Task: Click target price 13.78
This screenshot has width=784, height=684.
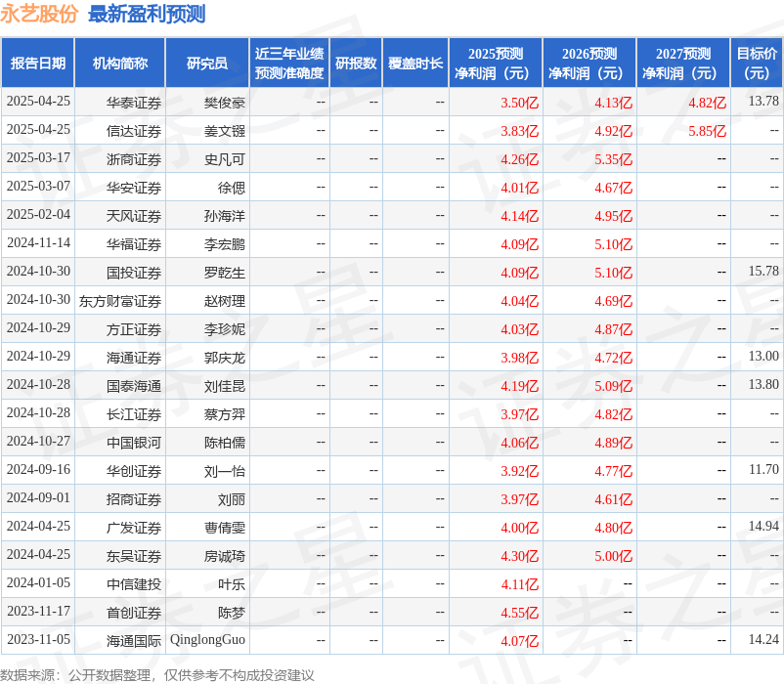Action: pyautogui.click(x=763, y=101)
